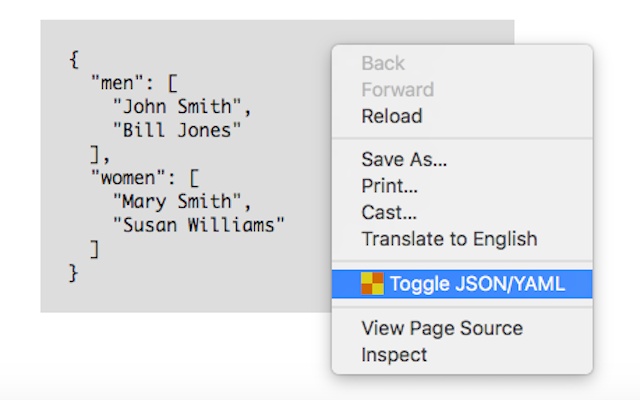Viewport: 640px width, 400px height.
Task: Click the closing curly brace of the JSON
Action: pos(73,271)
